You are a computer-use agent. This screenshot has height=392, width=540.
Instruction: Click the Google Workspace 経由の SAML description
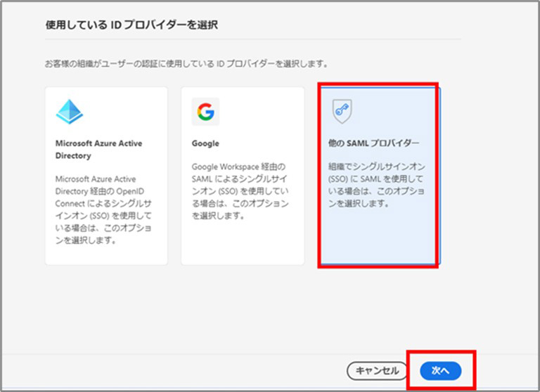[x=240, y=191]
